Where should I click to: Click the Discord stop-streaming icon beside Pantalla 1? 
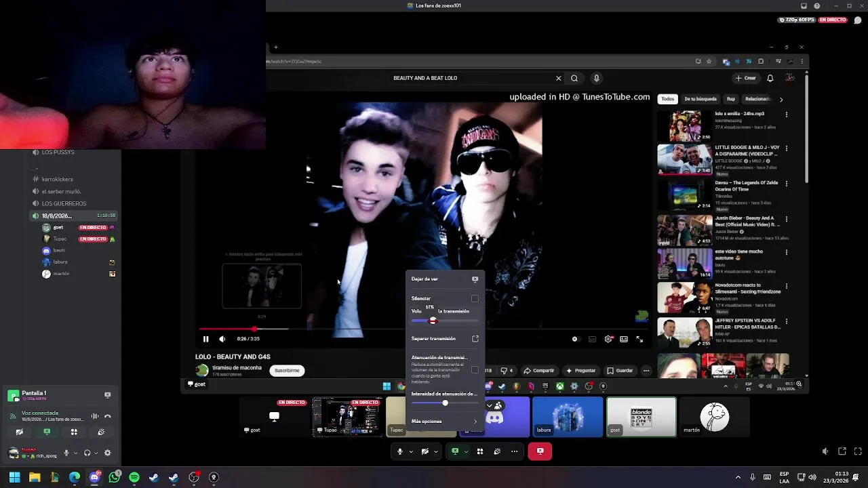tap(107, 394)
